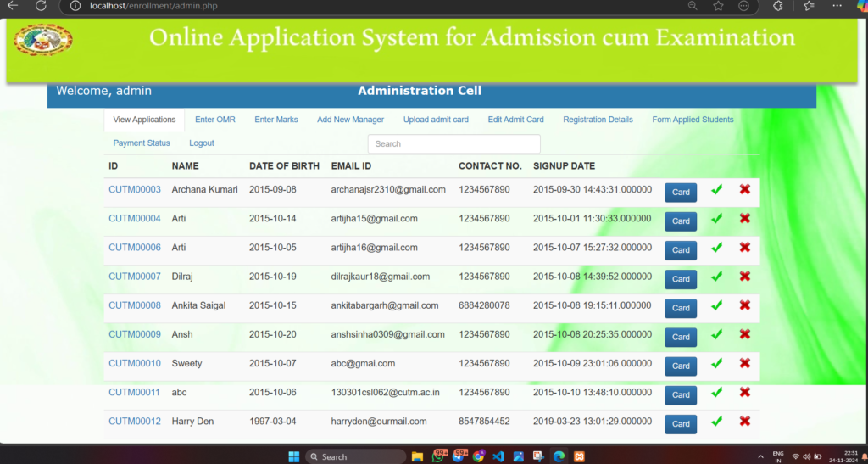Focus the Search applications input field
This screenshot has width=868, height=464.
click(x=454, y=144)
